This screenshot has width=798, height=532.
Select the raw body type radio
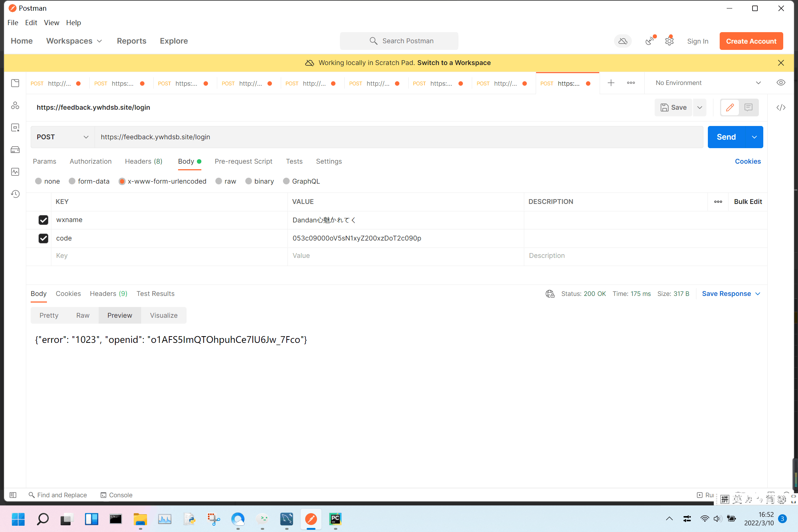(x=219, y=181)
